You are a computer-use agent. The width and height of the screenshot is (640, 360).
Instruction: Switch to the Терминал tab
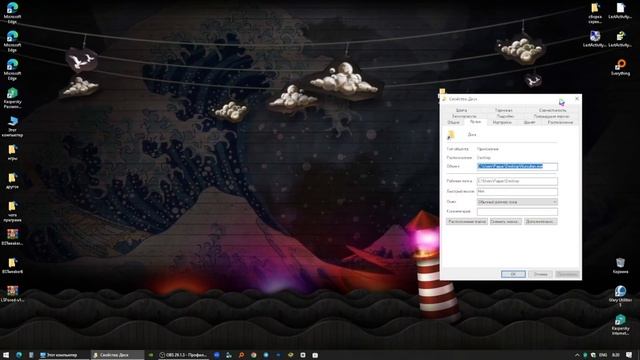tap(504, 110)
